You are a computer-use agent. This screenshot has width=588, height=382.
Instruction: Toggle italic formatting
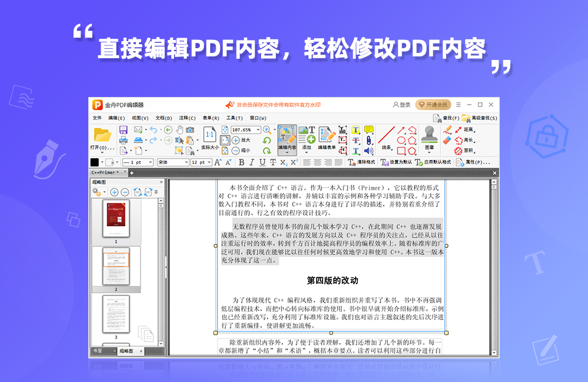(x=251, y=162)
